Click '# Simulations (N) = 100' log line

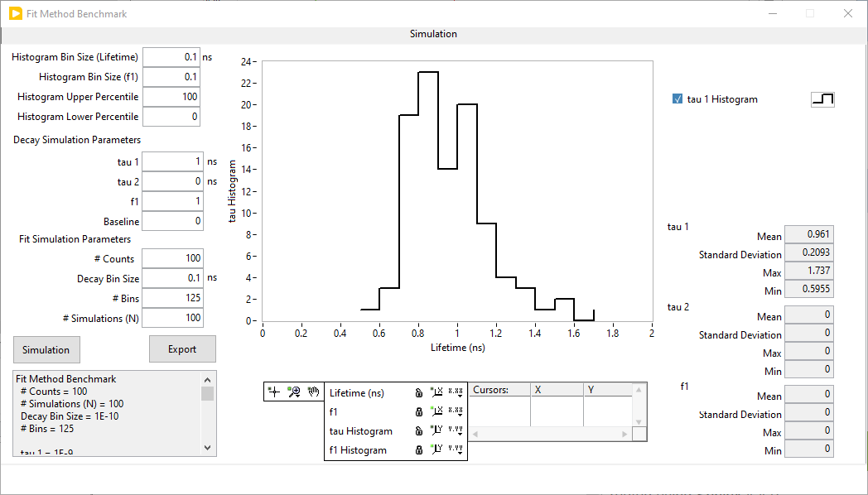[72, 404]
